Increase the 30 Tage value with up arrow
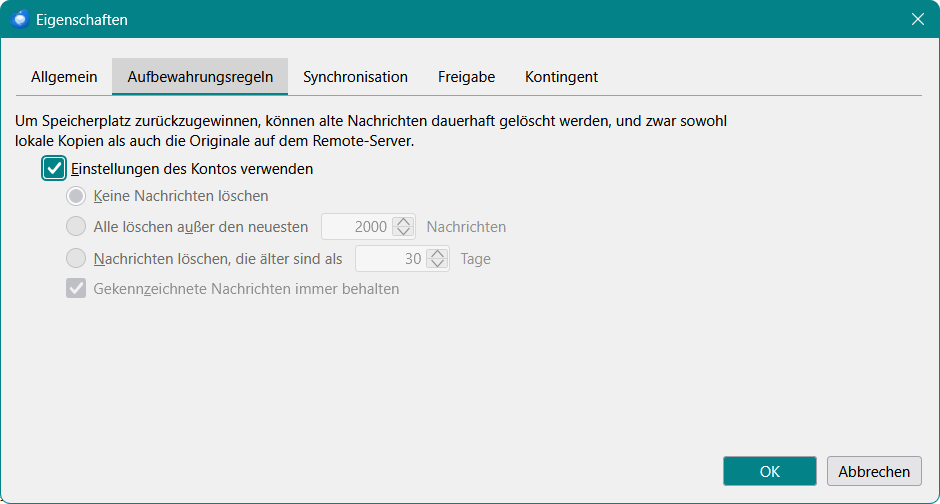Viewport: 940px width, 504px height. [x=438, y=253]
